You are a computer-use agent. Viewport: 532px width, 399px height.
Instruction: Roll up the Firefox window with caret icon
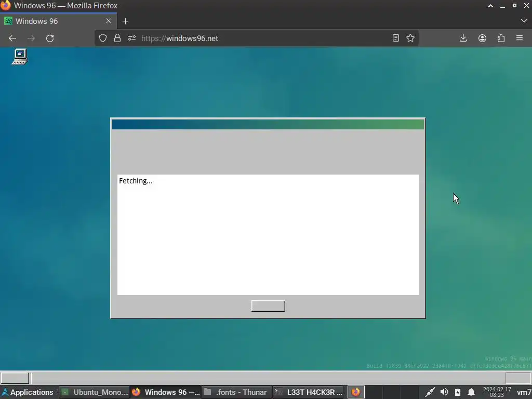click(490, 6)
